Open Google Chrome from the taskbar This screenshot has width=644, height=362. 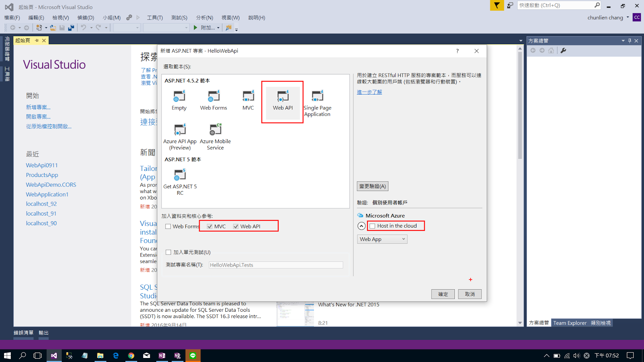tap(131, 356)
